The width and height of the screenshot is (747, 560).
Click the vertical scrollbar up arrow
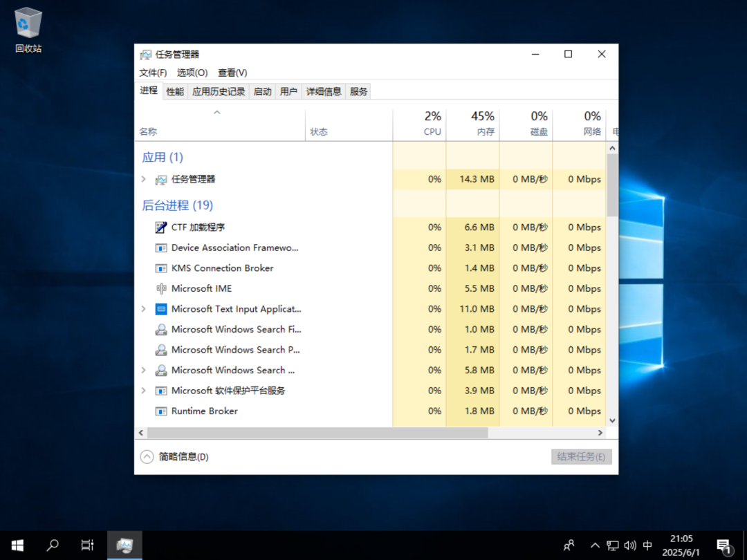pos(612,148)
